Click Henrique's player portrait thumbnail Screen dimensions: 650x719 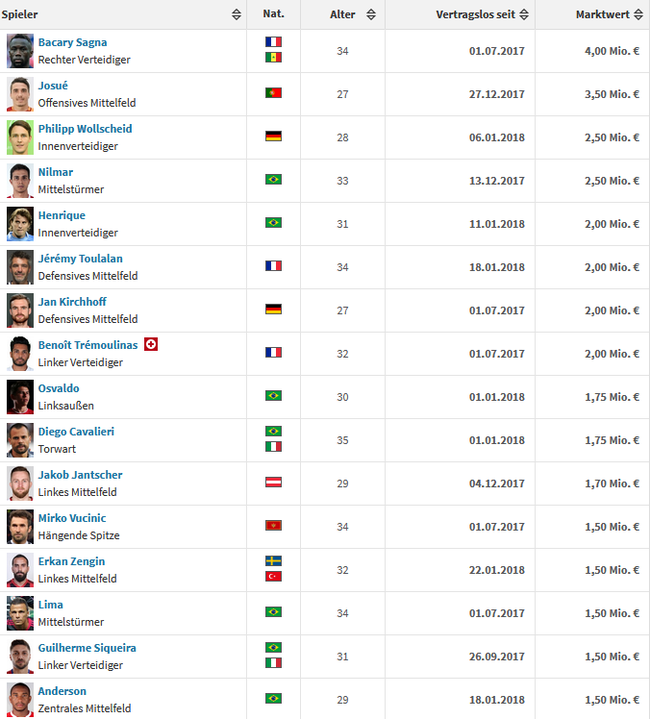pyautogui.click(x=20, y=224)
